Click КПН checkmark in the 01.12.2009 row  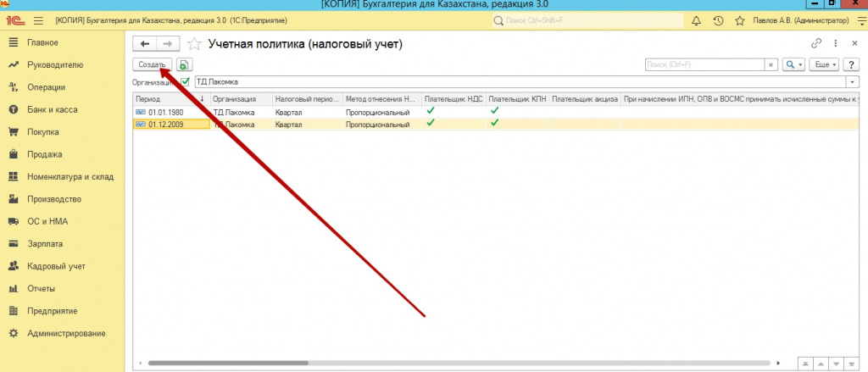click(495, 122)
